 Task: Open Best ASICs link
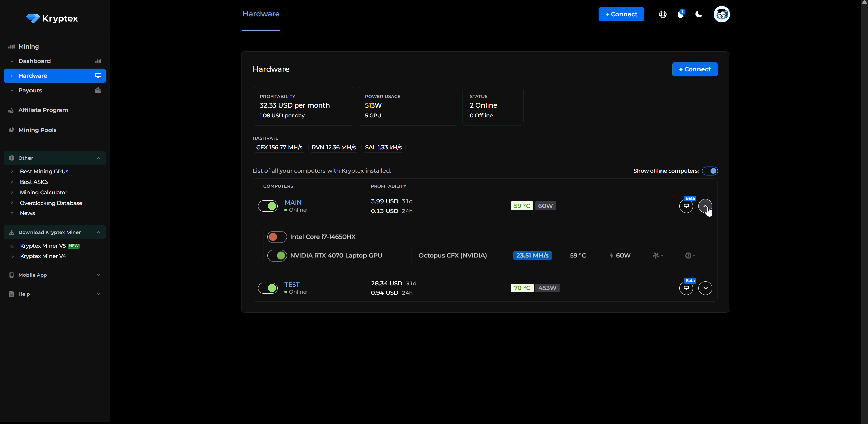click(x=34, y=182)
